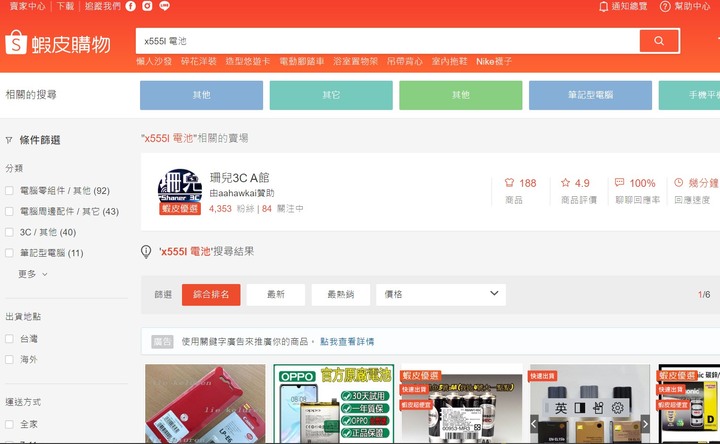Click the shop products count icon 188

(x=509, y=183)
